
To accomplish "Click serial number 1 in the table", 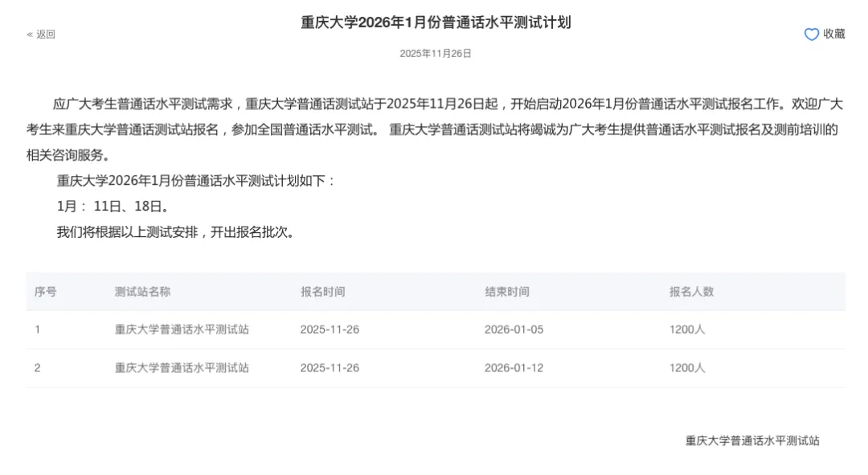I will click(x=37, y=330).
